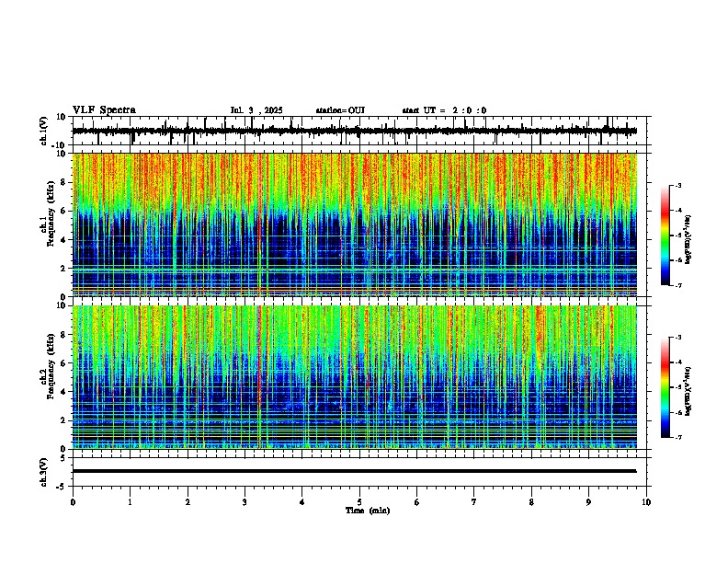Click the "ch.1(V)" waveform axis label
Viewport: 728px width, 563px height.
pos(44,131)
